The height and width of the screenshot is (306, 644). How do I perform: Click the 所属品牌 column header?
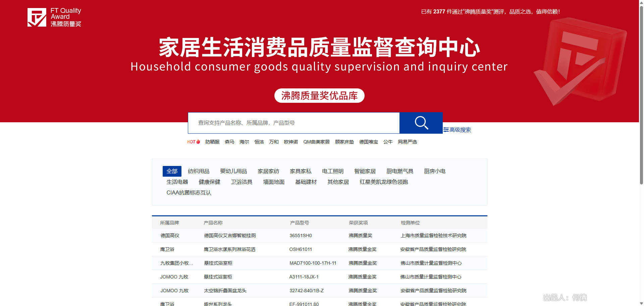click(169, 223)
